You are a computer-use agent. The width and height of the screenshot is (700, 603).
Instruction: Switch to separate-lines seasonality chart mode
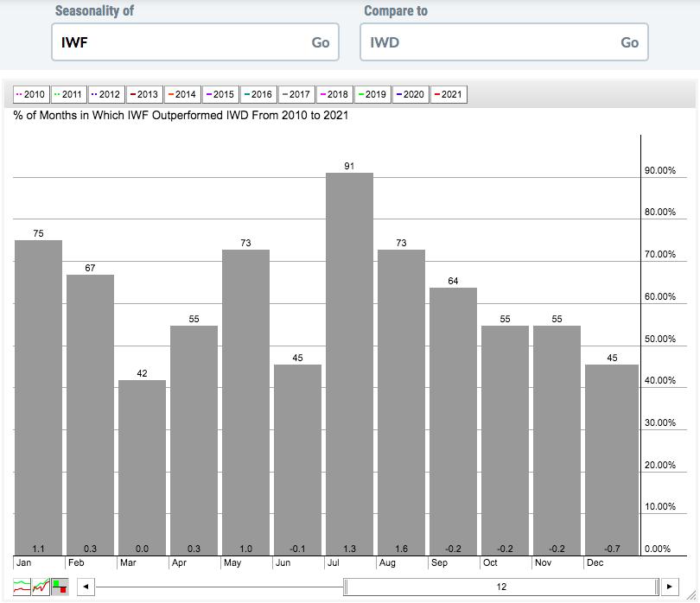coord(22,587)
